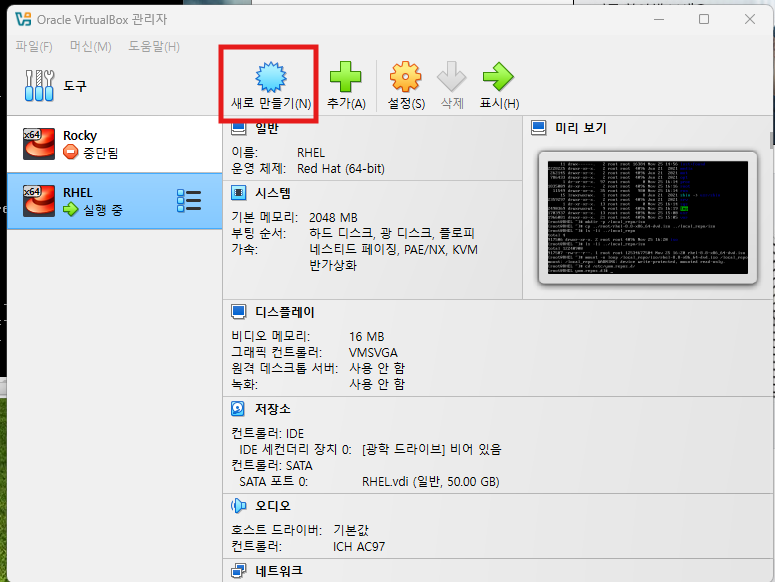Click the Display (디스플레이) section header
775x582 pixels.
coord(285,312)
